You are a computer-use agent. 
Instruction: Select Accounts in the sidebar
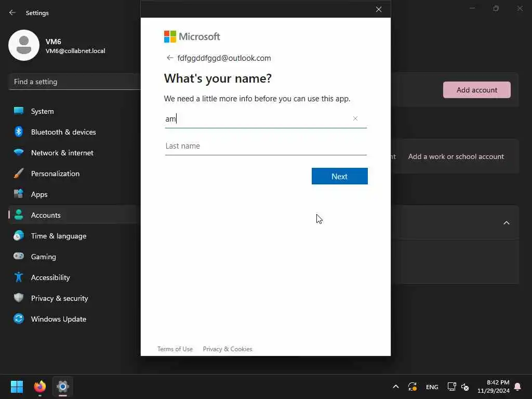pyautogui.click(x=74, y=215)
